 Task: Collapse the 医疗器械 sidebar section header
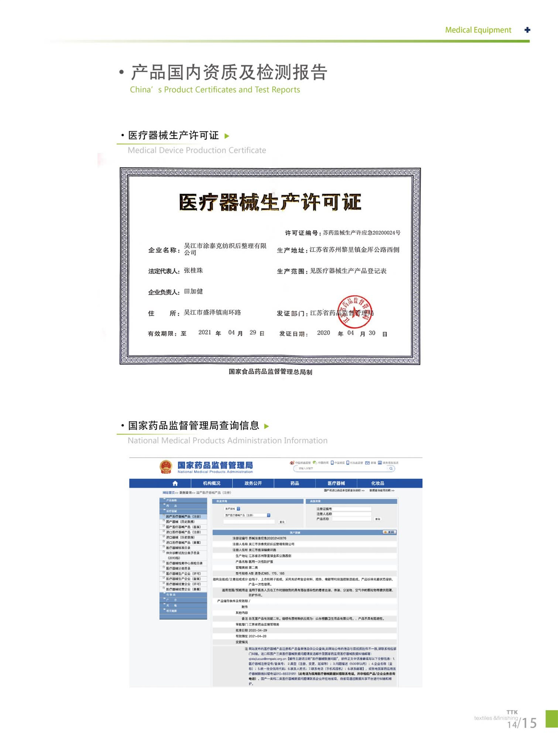pyautogui.click(x=183, y=511)
